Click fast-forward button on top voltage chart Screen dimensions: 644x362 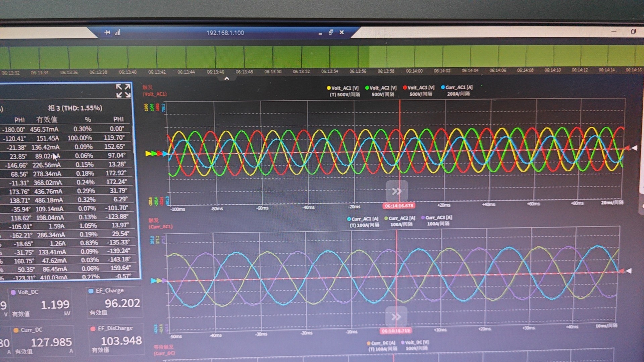click(x=396, y=191)
